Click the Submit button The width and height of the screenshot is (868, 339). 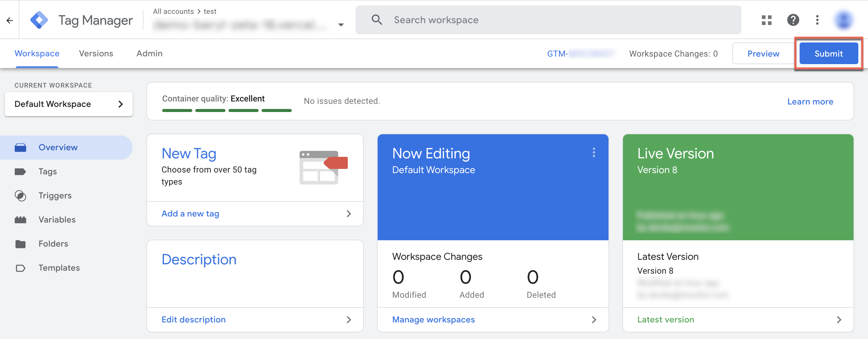click(x=829, y=53)
